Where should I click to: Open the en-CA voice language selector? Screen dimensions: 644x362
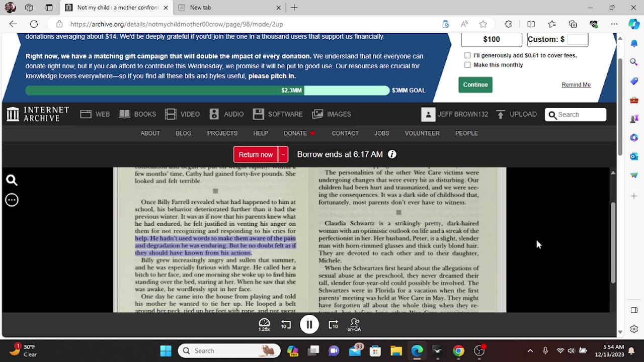[354, 325]
